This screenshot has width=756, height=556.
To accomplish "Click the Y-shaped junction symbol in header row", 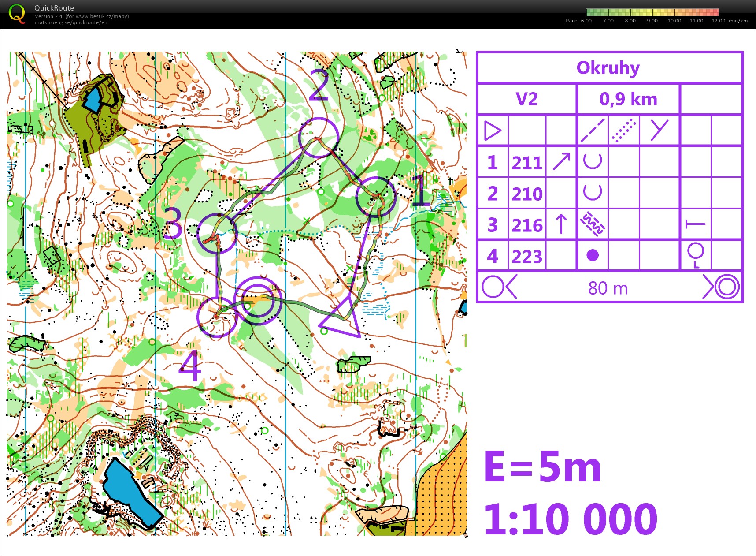I will click(659, 131).
